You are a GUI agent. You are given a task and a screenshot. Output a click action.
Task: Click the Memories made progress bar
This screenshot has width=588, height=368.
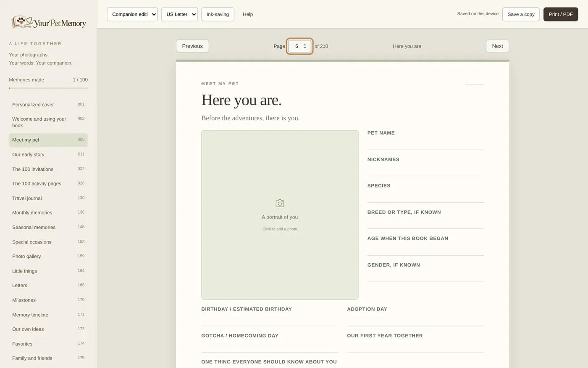[x=48, y=88]
